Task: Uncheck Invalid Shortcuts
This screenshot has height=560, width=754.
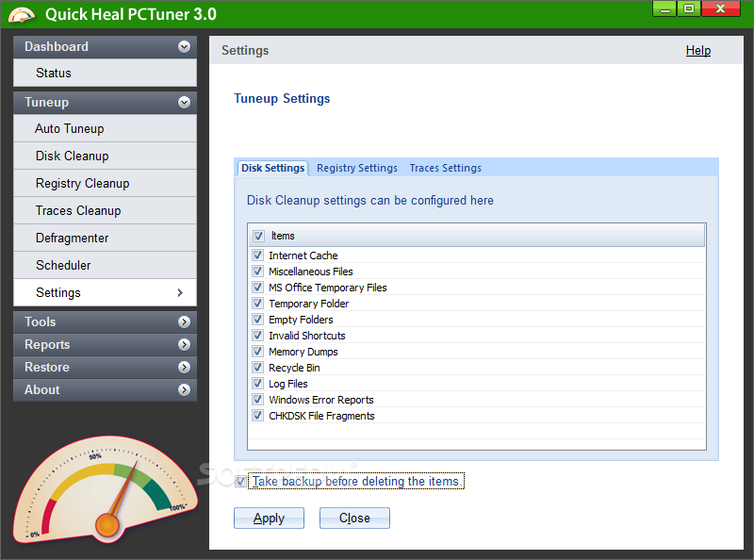Action: 257,336
